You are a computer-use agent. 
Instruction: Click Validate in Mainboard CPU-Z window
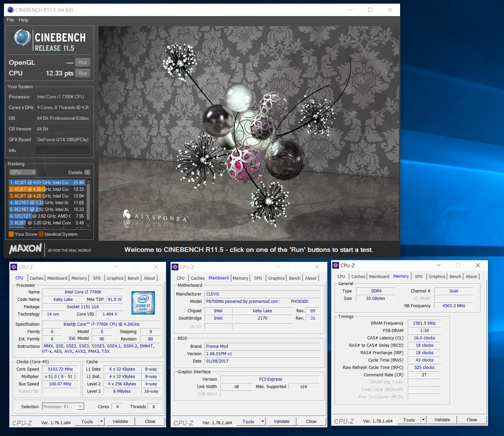[x=282, y=422]
